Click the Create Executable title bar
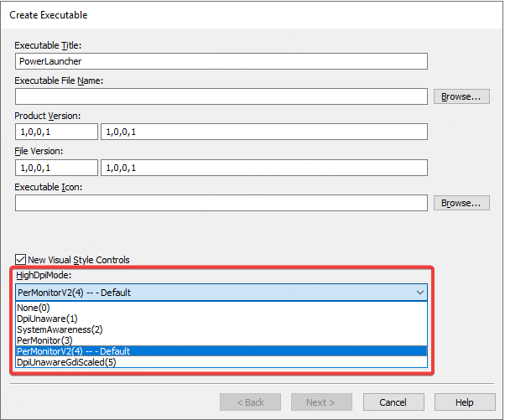Viewport: 505px width, 420px height. 252,15
